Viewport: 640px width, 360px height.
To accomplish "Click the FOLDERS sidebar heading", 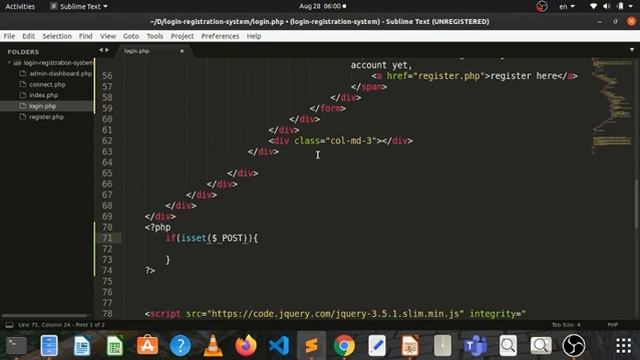I will [23, 52].
